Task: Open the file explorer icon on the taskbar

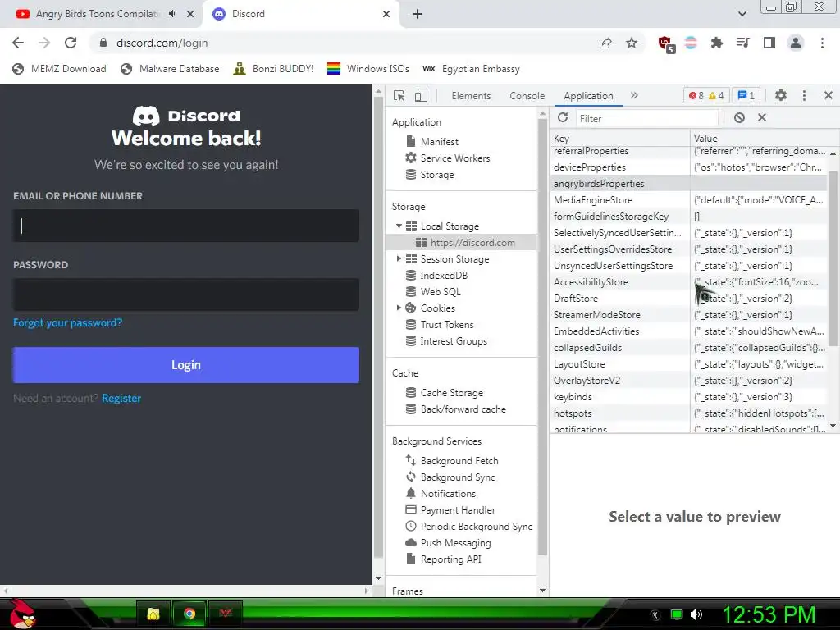Action: click(153, 614)
